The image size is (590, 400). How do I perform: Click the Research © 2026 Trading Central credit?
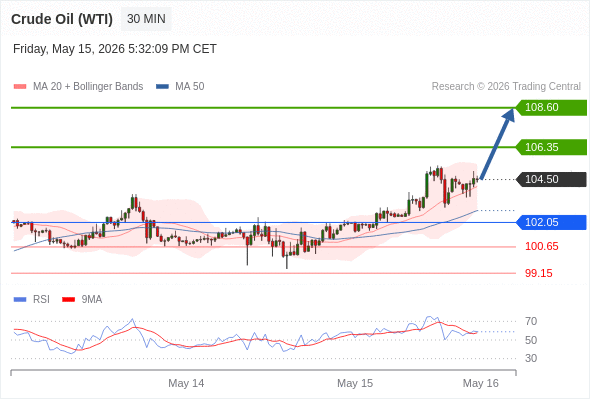506,87
